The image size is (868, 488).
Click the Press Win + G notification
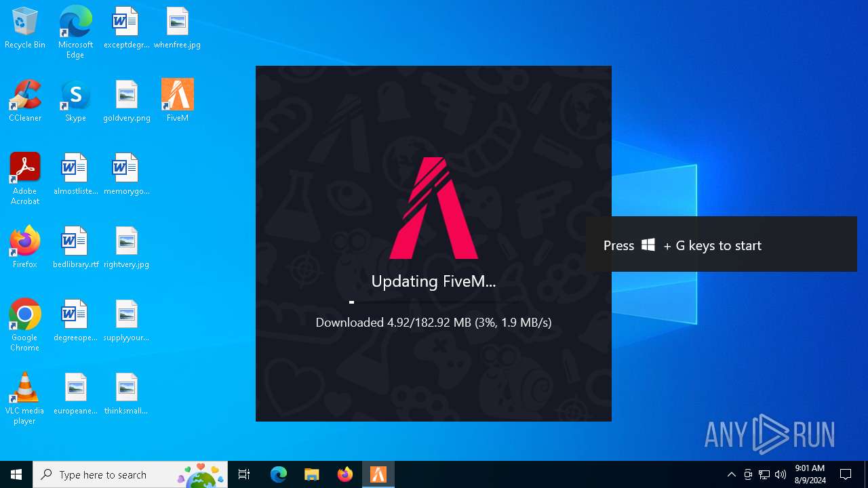722,245
